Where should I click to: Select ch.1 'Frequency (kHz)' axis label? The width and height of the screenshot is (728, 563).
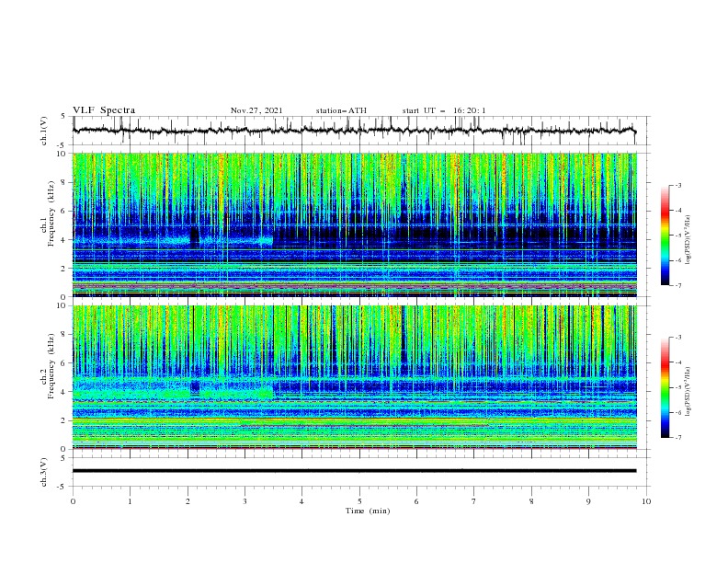coord(51,214)
